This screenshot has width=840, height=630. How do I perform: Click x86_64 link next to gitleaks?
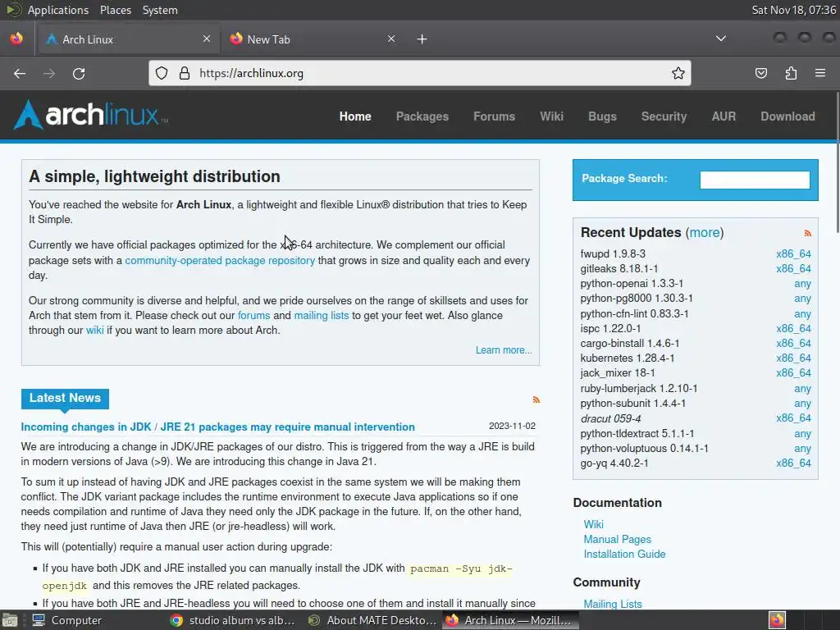[793, 268]
